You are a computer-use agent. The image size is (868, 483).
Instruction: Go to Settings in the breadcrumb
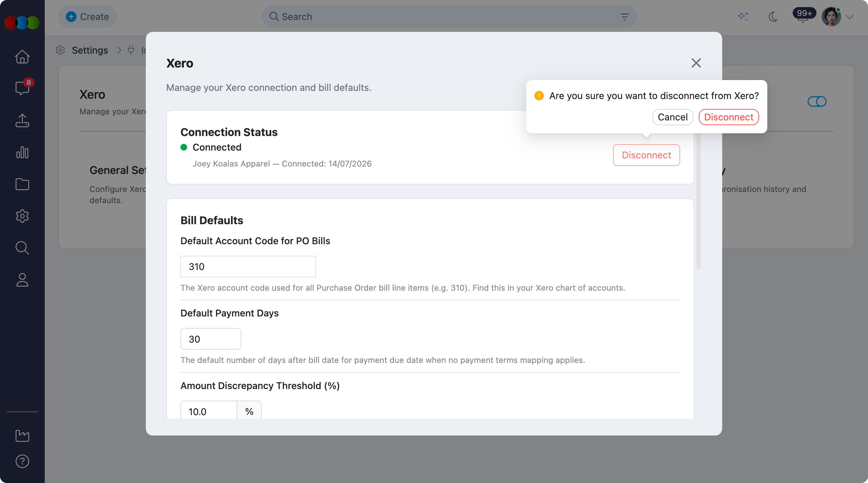(90, 50)
